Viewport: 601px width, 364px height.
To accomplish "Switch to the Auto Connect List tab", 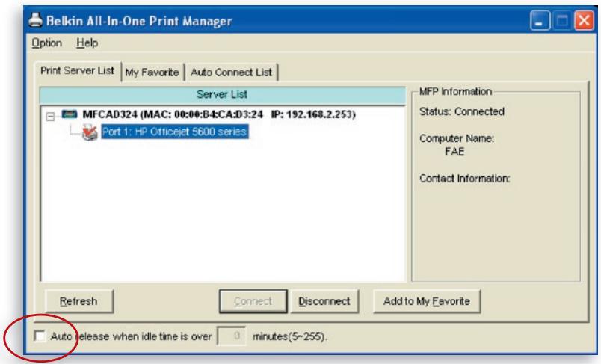I will pyautogui.click(x=231, y=73).
